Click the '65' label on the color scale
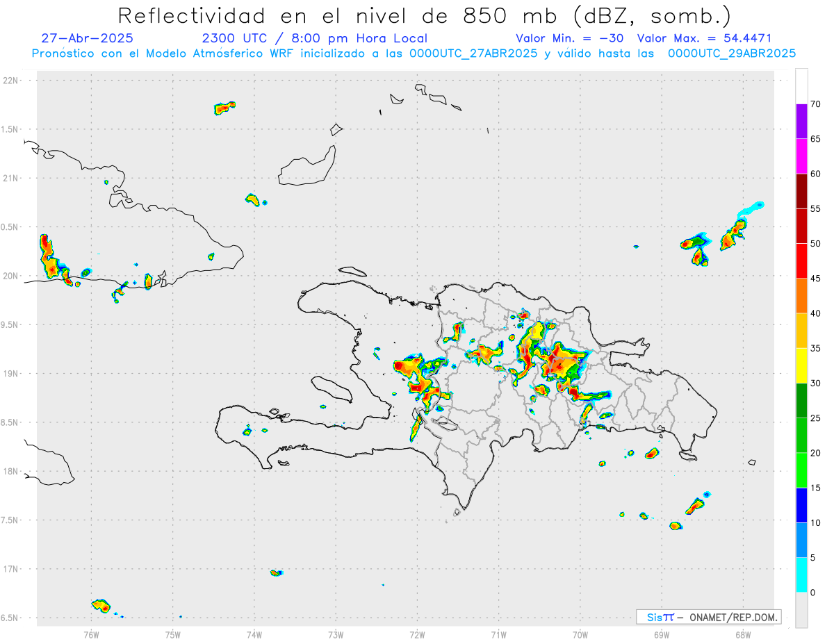 pos(816,139)
